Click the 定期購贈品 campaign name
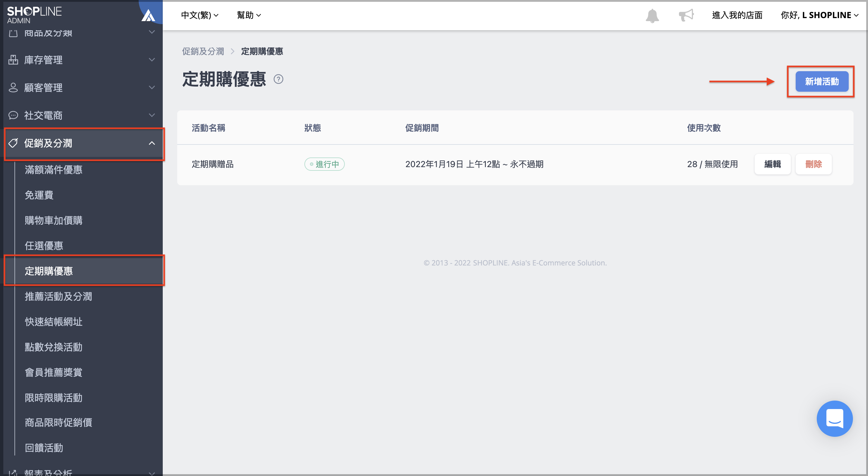Screen dimensions: 868x476 click(212, 164)
